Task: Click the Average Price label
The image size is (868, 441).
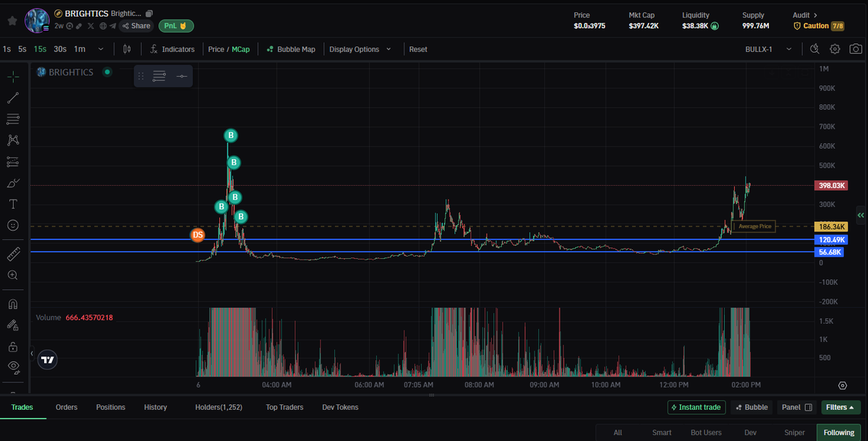Action: tap(754, 226)
